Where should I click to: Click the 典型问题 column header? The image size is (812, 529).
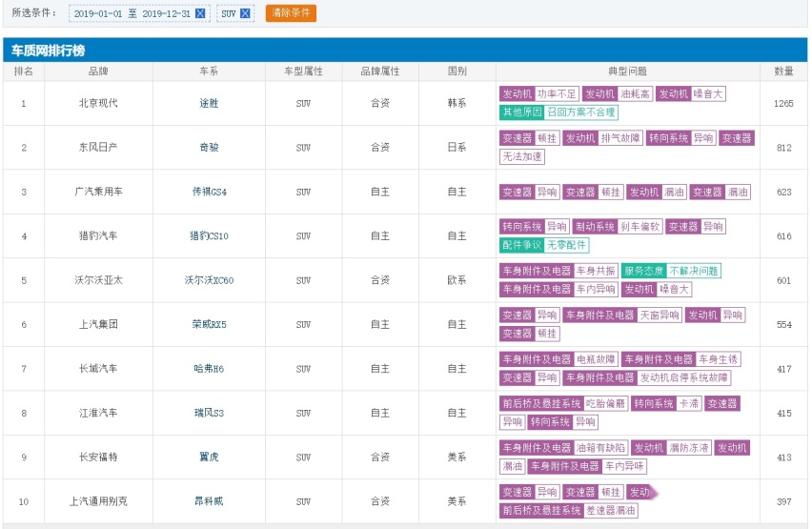coord(628,71)
